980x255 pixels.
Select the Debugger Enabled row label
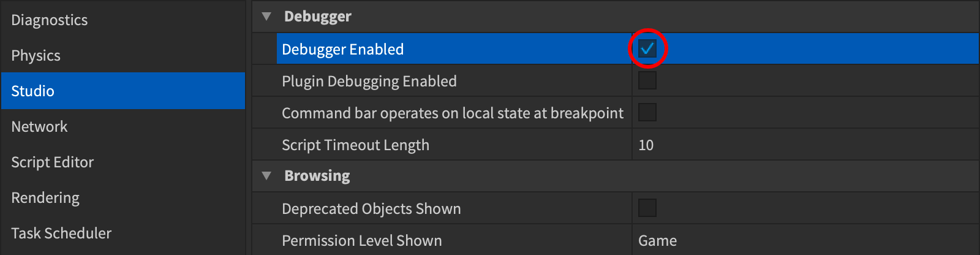pyautogui.click(x=343, y=49)
